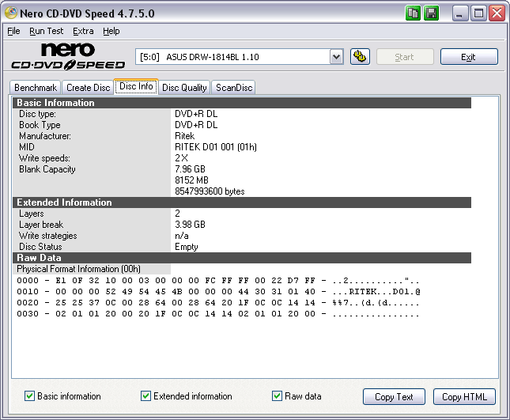Click the Disc type label
Viewport: 510px width, 420px height.
coord(37,114)
